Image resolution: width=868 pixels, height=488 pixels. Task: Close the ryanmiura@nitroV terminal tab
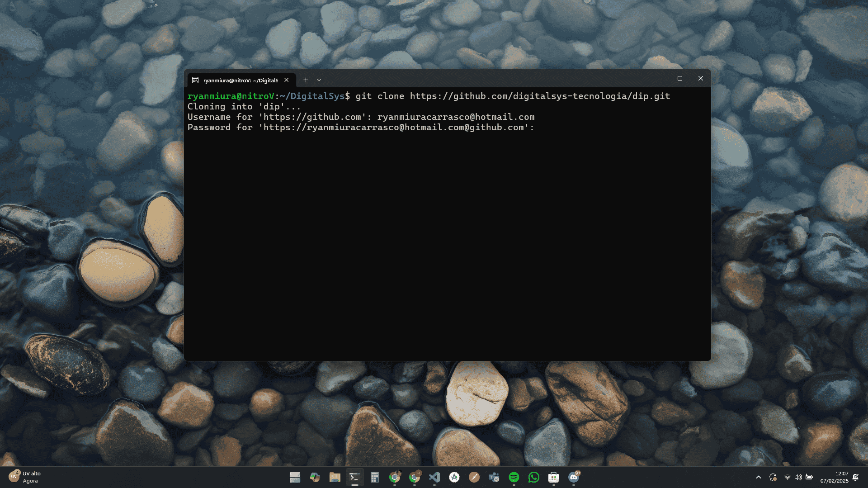[287, 80]
